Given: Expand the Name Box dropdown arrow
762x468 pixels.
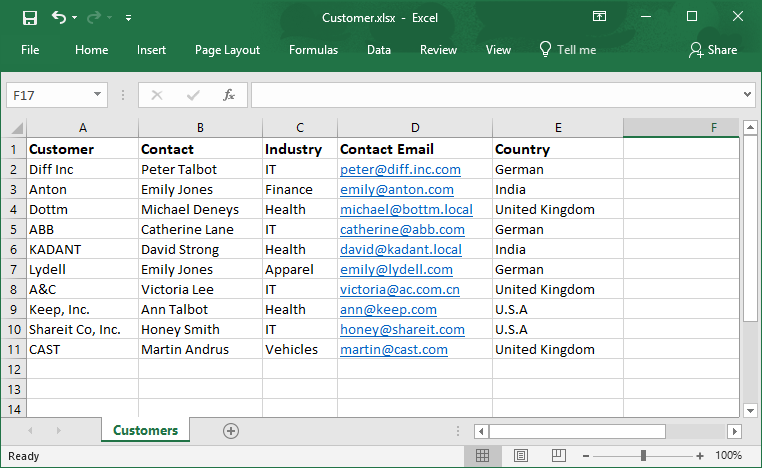Looking at the screenshot, I should (98, 95).
